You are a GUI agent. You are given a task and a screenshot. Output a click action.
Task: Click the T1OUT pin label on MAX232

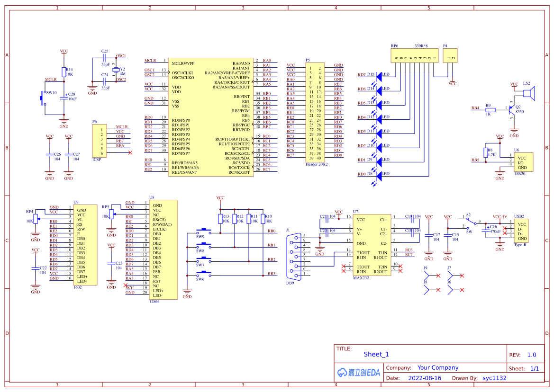363,253
